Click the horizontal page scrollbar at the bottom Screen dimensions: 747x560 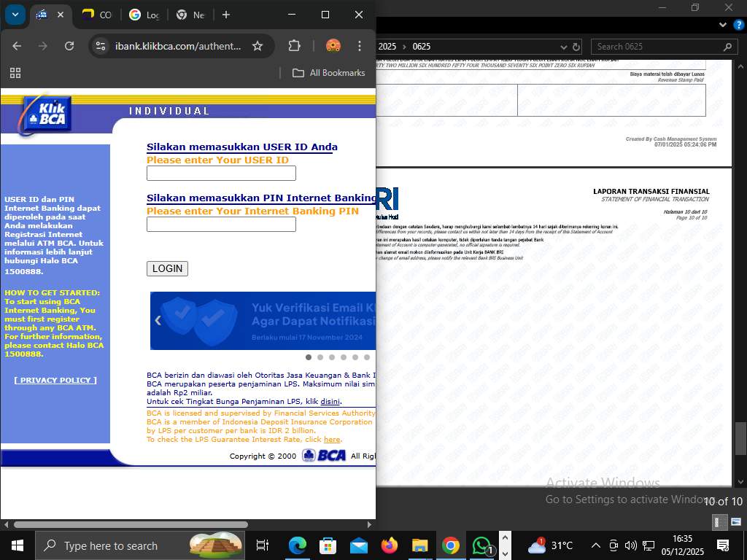(131, 524)
